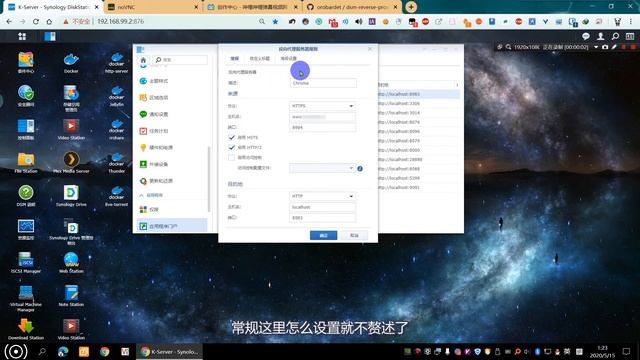
Task: Open destination protocol HTTP dropdown
Action: point(322,196)
